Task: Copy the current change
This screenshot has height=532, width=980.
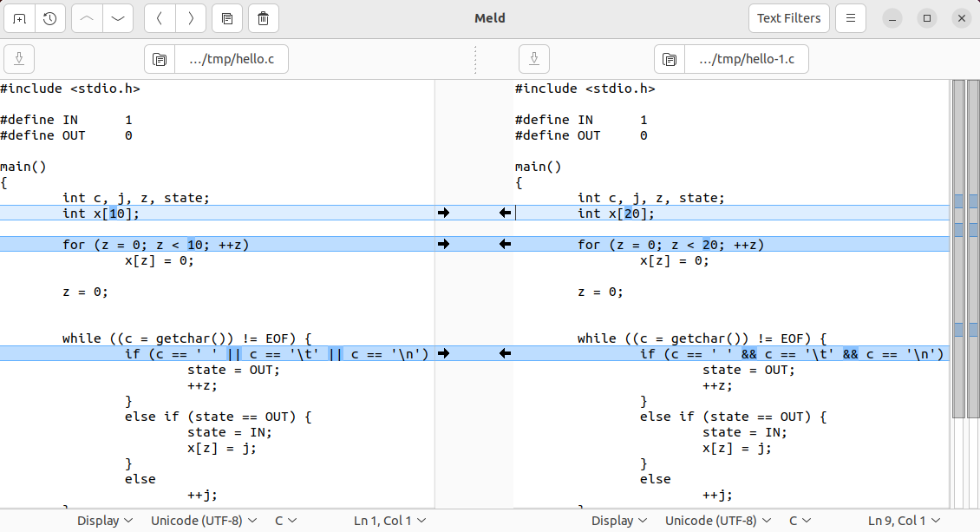Action: pos(226,18)
